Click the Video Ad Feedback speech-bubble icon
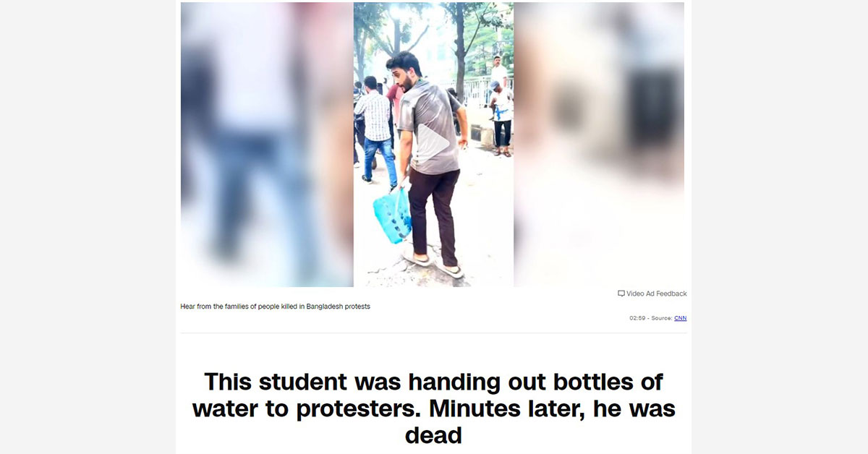Screen dimensions: 868x454 pos(621,294)
